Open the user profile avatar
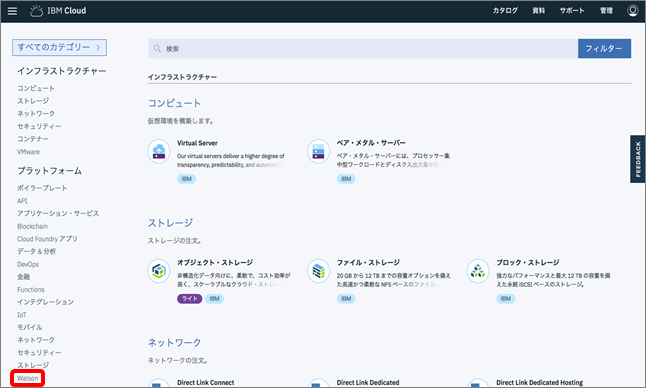Screen dimensions: 646x388 click(632, 10)
